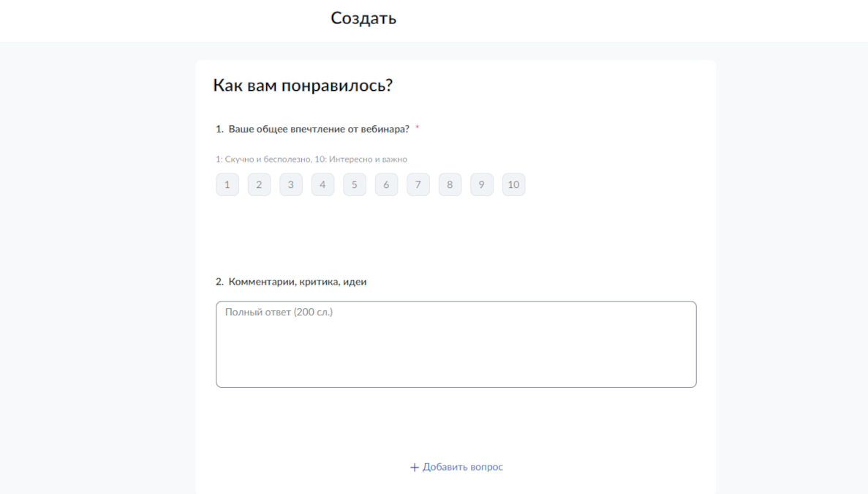Select rating 7 for the webinar question
The height and width of the screenshot is (494, 868).
coord(418,184)
